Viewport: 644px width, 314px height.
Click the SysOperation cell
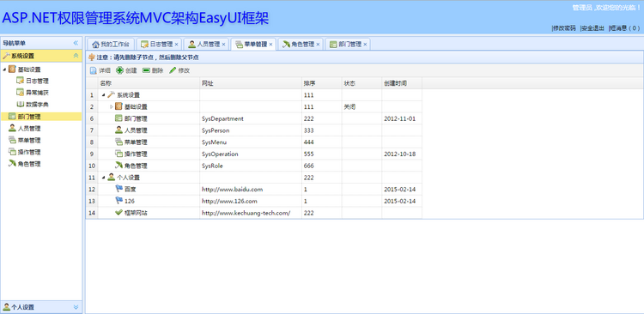251,154
